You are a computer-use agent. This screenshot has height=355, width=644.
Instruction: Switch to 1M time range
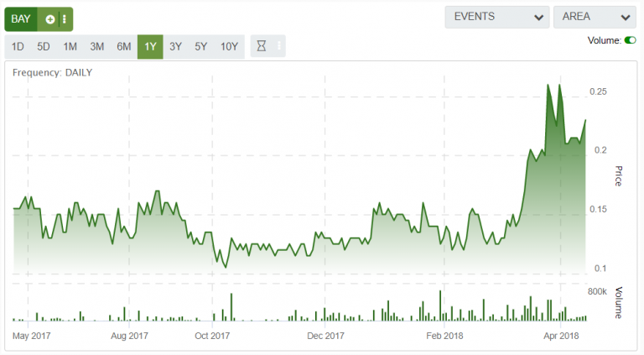[x=70, y=46]
